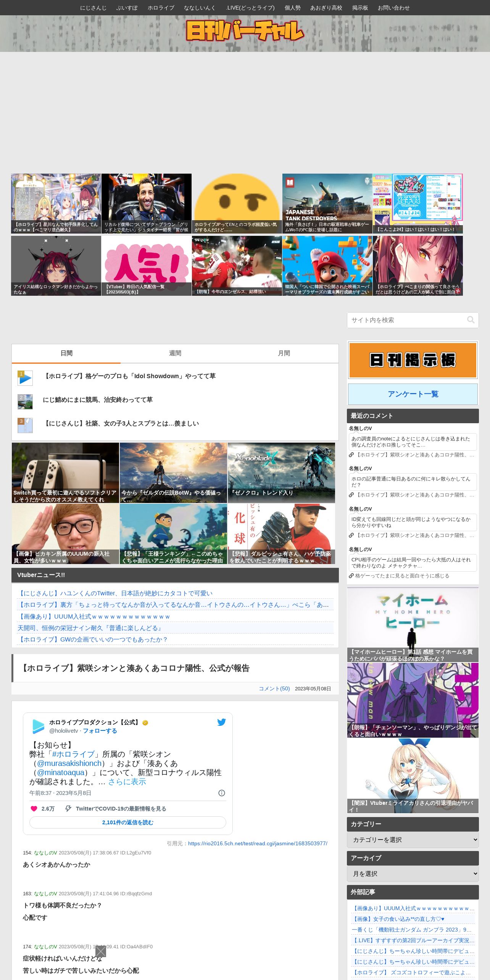Open the 人気! 昨日の人気配信一覧 thumbnail
Screen dimensions: 490x980
[x=147, y=266]
